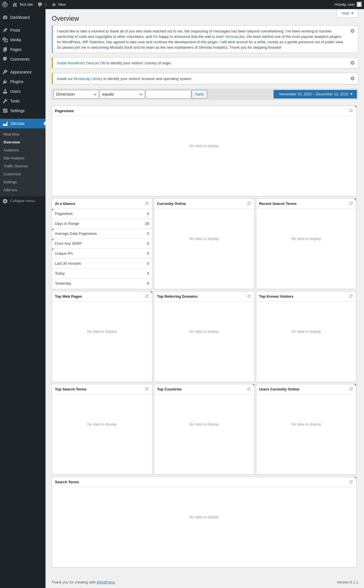Open the Customize Slimstat submenu
This screenshot has height=588, width=364.
click(23, 174)
